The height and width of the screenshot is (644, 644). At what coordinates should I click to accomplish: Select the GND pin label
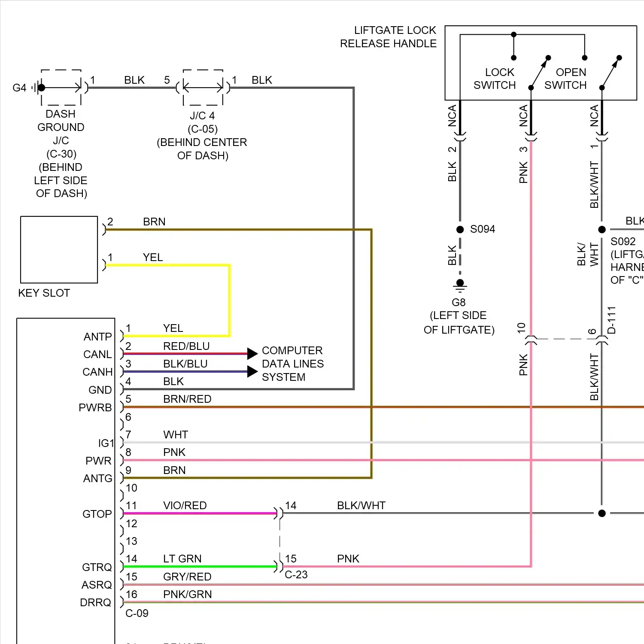point(100,390)
